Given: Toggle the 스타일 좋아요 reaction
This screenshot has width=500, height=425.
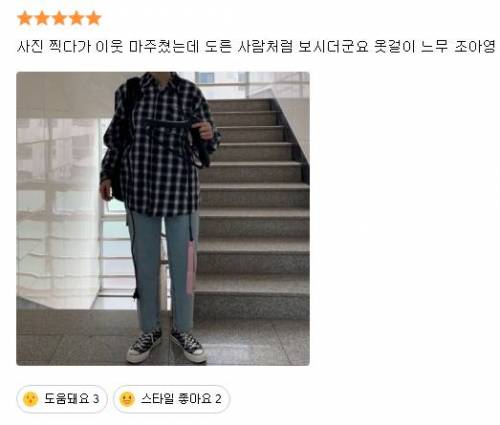Looking at the screenshot, I should pyautogui.click(x=172, y=399).
